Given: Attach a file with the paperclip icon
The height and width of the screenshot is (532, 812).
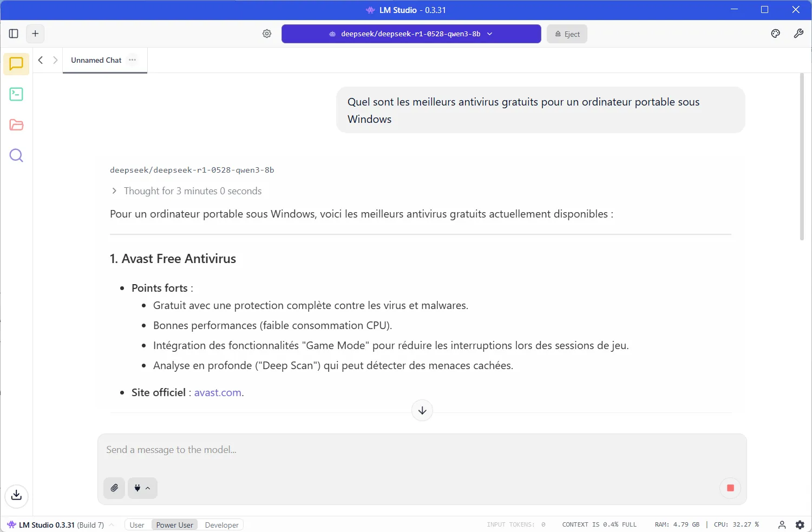Looking at the screenshot, I should pos(114,488).
